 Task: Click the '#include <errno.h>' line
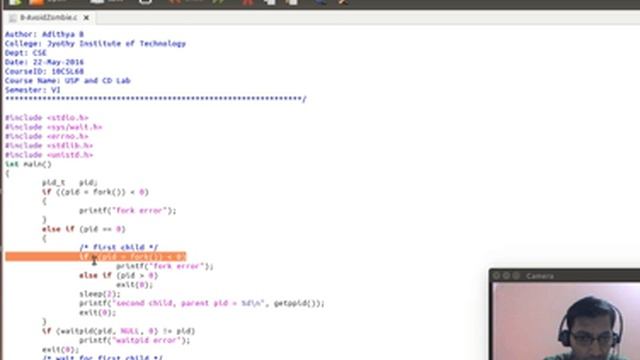coord(47,136)
